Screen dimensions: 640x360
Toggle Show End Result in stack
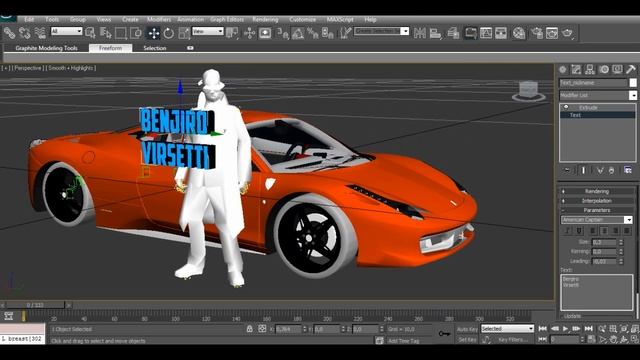click(x=583, y=170)
